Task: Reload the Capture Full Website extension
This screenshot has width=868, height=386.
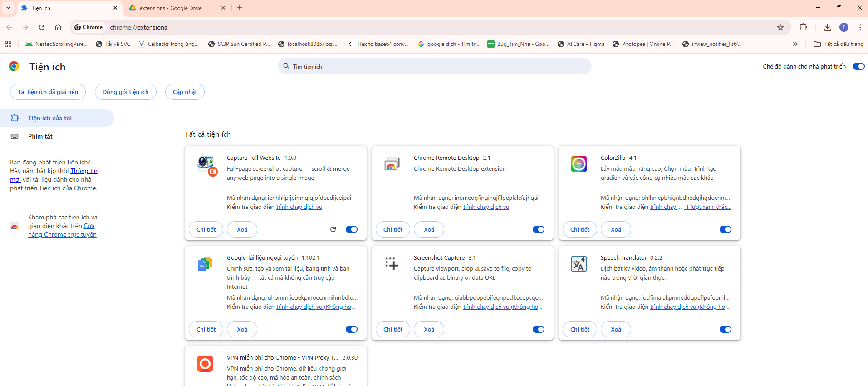Action: point(333,229)
